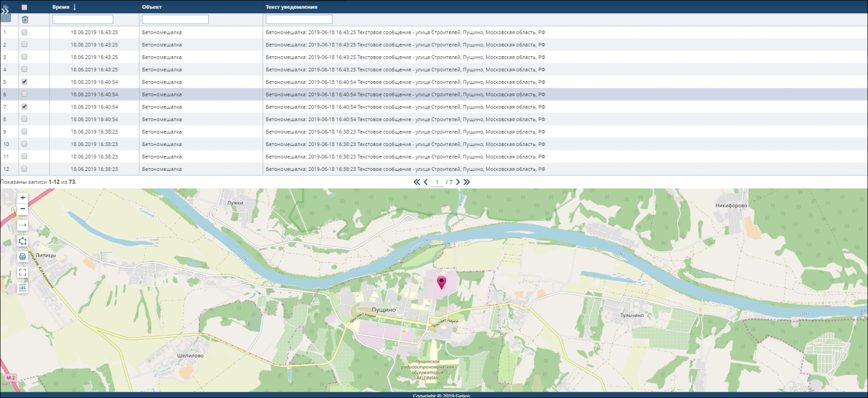868x398 pixels.
Task: Check the checkbox for row 12
Action: coord(24,169)
